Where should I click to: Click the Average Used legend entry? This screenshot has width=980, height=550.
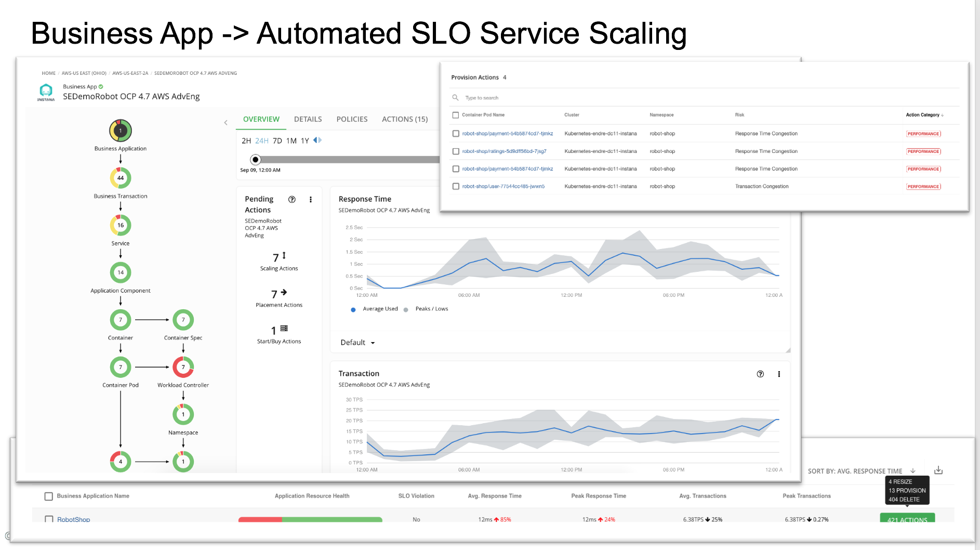374,309
